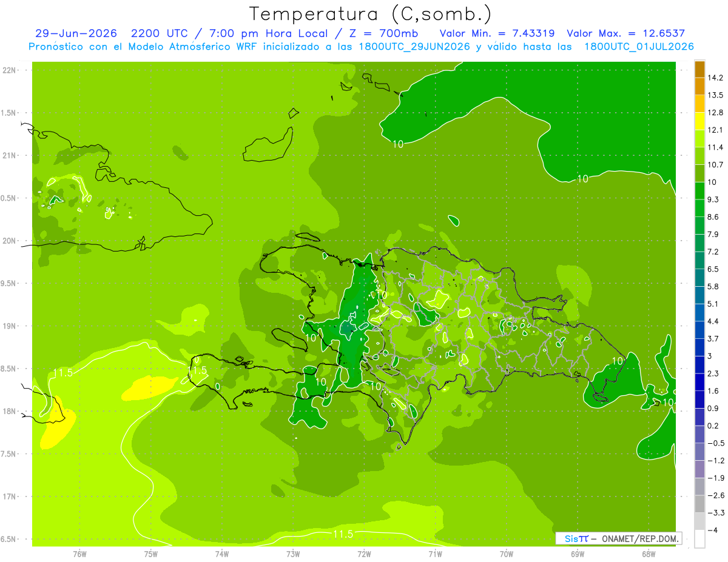Click the legend value "7.2"

pyautogui.click(x=713, y=252)
